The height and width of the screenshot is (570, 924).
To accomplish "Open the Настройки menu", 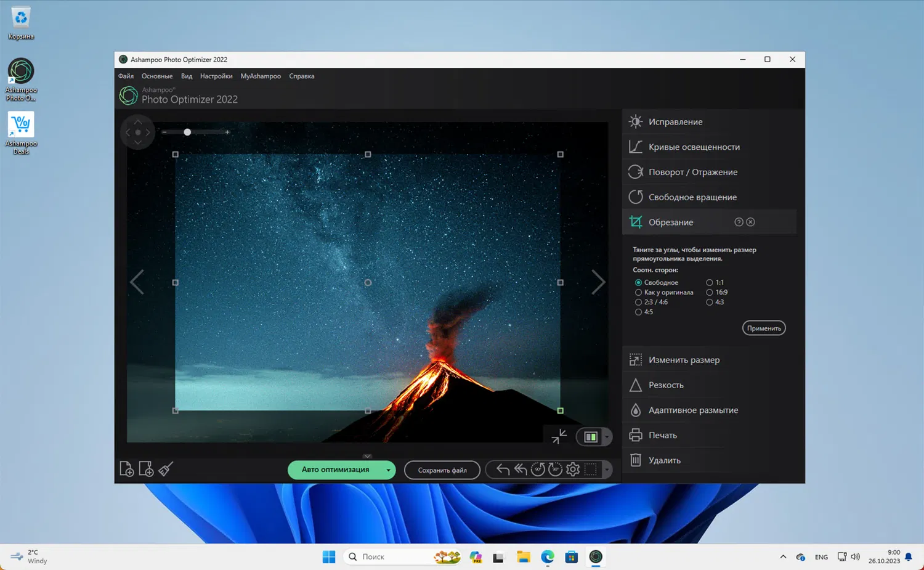I will click(216, 76).
